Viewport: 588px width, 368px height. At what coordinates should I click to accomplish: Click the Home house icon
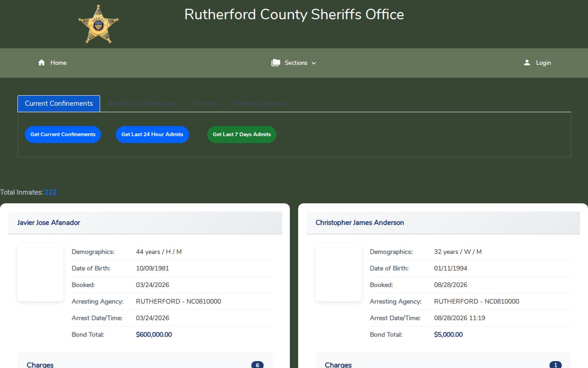pyautogui.click(x=41, y=63)
